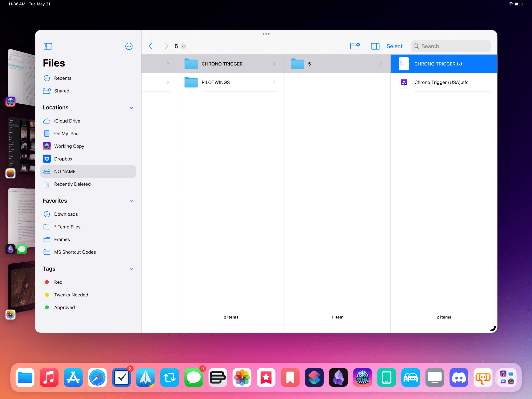The width and height of the screenshot is (532, 399).
Task: Go back with the left chevron
Action: coord(150,46)
